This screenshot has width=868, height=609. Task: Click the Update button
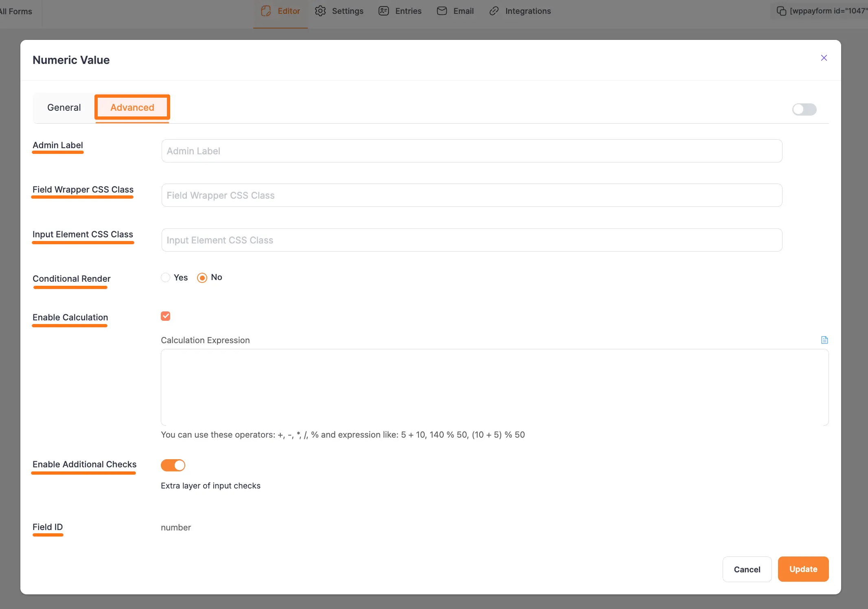(x=802, y=569)
